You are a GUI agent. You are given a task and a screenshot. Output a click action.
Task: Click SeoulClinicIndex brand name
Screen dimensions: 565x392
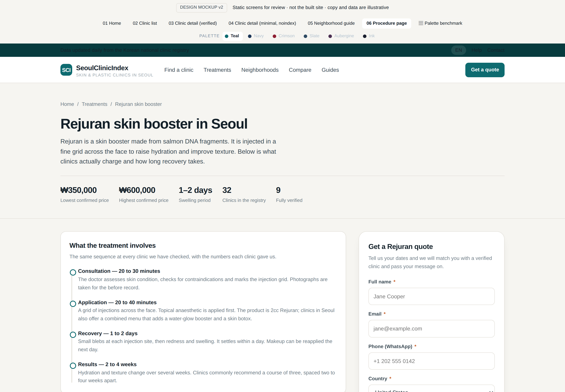click(x=102, y=68)
